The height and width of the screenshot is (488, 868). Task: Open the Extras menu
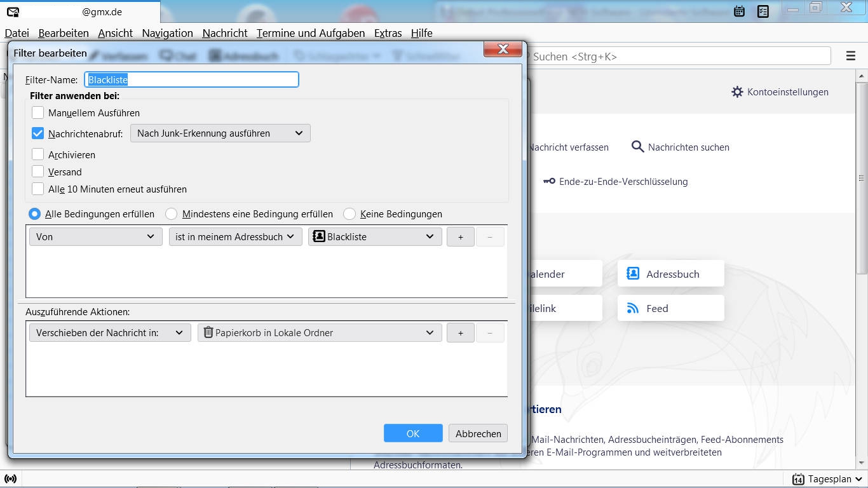[x=388, y=33]
